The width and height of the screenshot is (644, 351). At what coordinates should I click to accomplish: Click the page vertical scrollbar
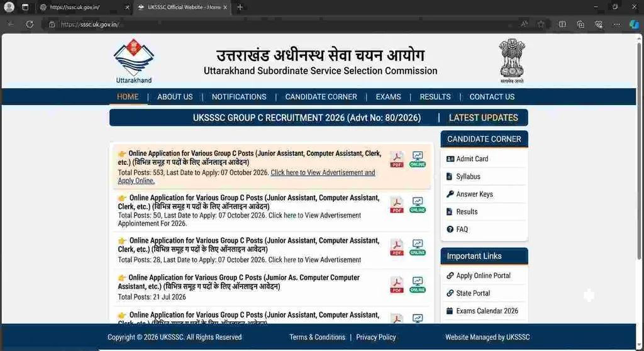(639, 150)
